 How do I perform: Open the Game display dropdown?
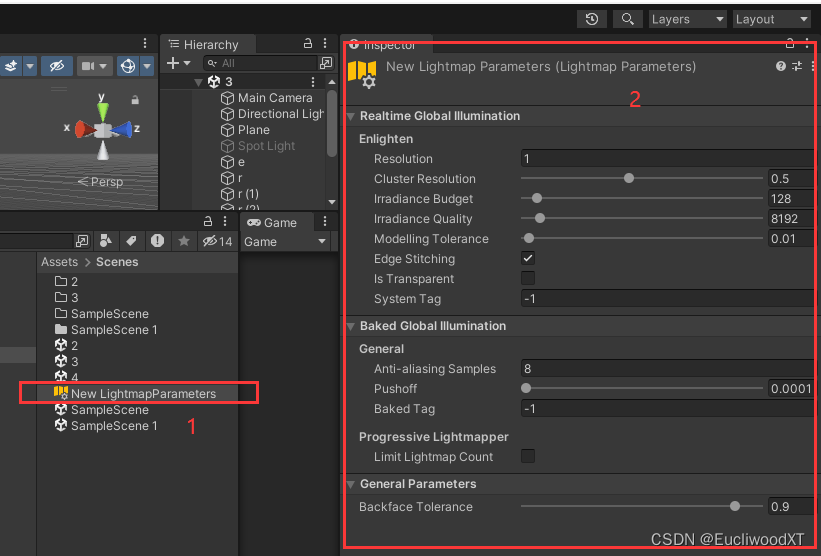[285, 242]
